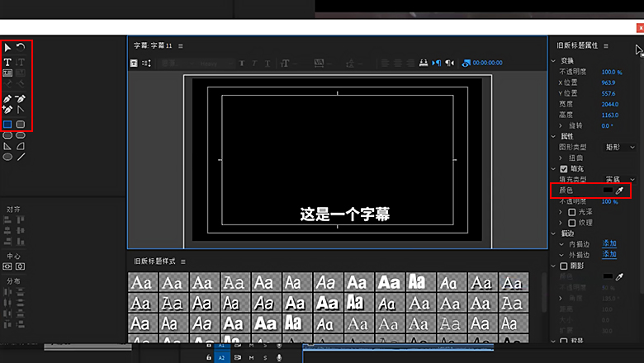Expand the 旋转 rotation row
Screen dimensions: 644x363
click(561, 125)
